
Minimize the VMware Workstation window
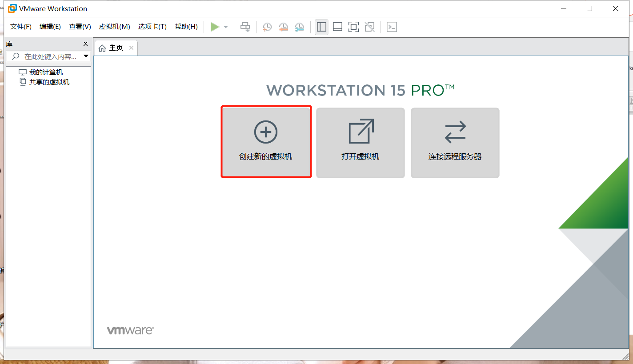pos(563,8)
